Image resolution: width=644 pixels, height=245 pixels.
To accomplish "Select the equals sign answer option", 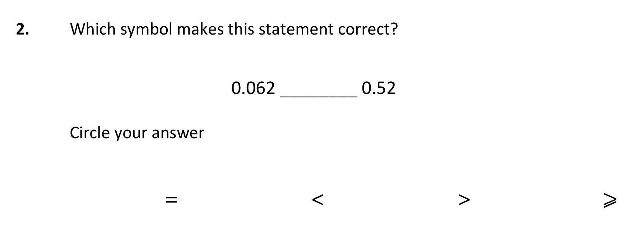I will click(x=171, y=199).
